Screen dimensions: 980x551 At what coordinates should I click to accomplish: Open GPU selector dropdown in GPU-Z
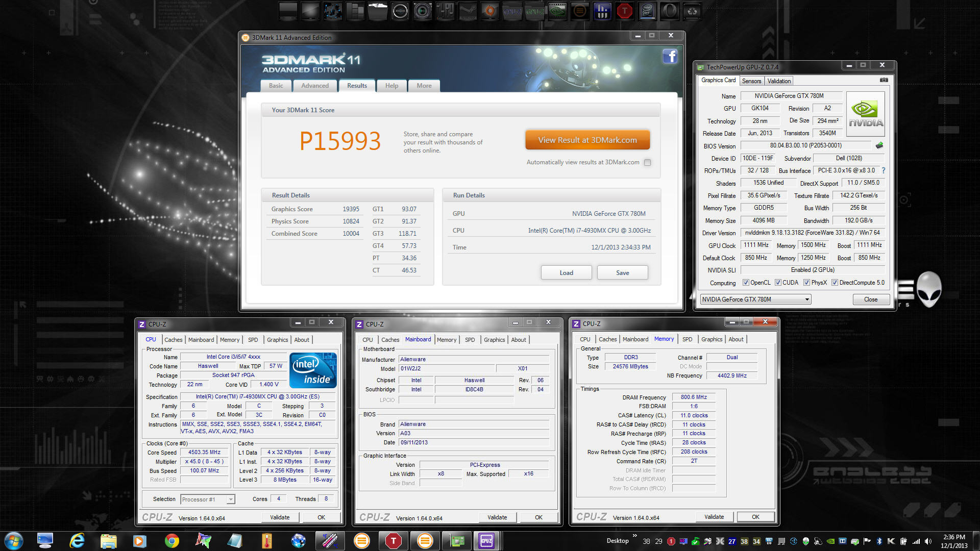point(755,299)
